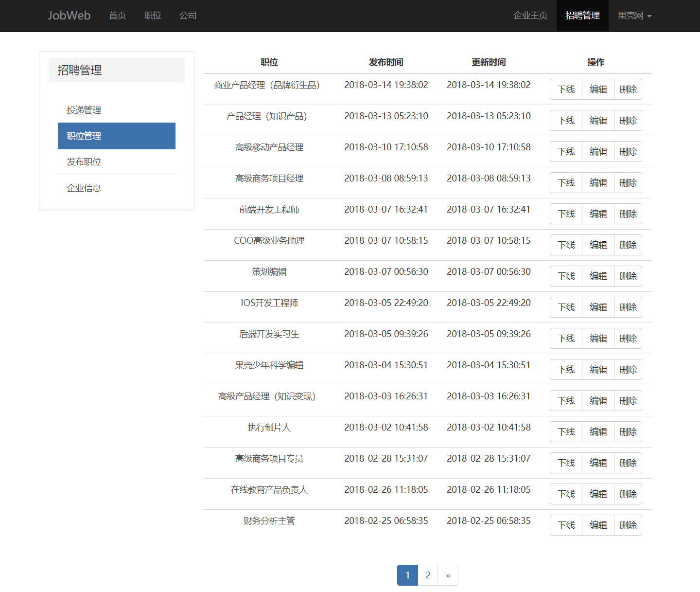The image size is (700, 592).
Task: Click 下线 for 果壳少年科学编辑
Action: [x=566, y=370]
